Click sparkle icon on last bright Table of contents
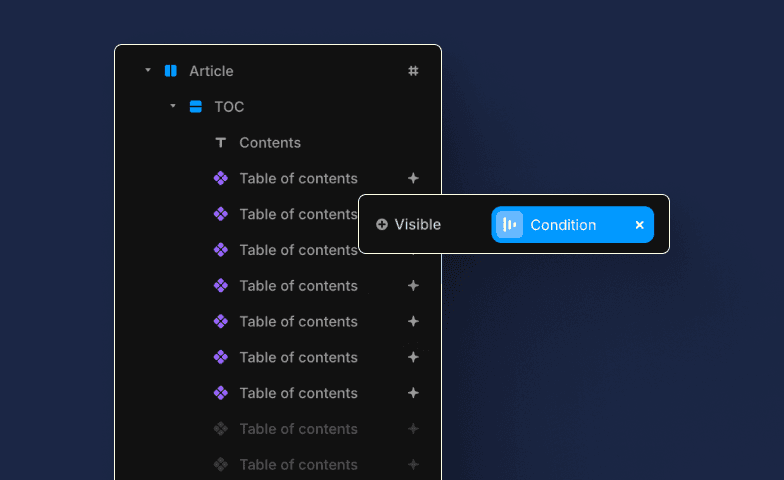784x480 pixels. click(413, 393)
